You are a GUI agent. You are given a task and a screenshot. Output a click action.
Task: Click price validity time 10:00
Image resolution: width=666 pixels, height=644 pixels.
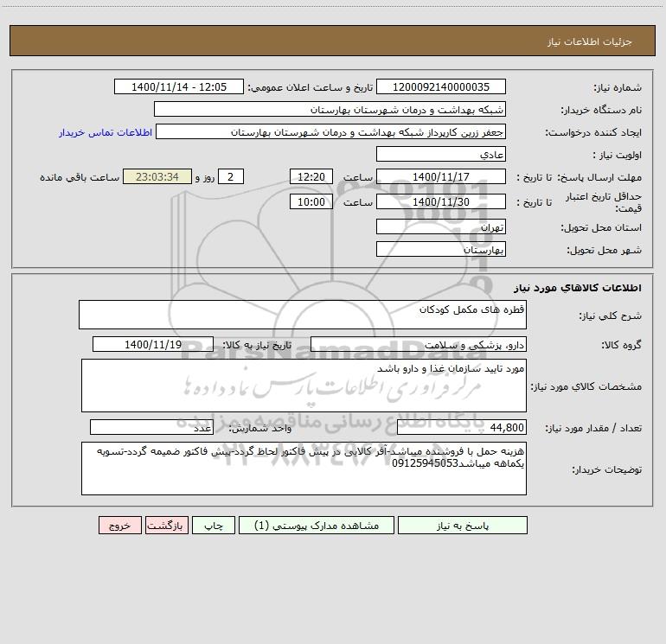pos(311,202)
